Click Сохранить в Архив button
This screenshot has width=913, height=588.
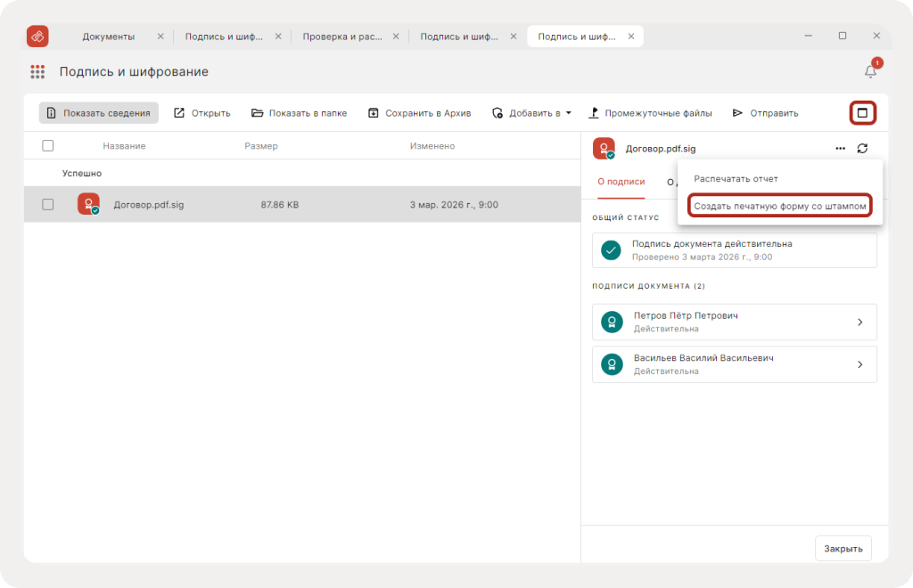coord(419,113)
